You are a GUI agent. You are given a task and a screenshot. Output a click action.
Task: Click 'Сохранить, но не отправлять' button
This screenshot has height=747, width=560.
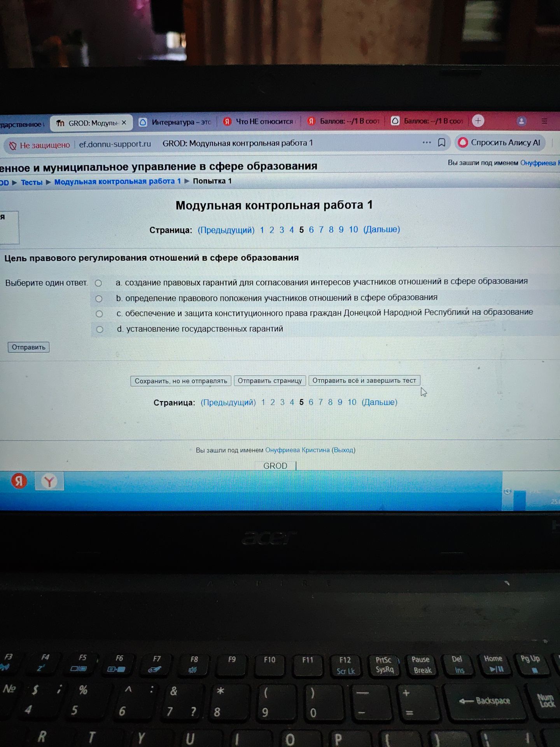(x=181, y=381)
